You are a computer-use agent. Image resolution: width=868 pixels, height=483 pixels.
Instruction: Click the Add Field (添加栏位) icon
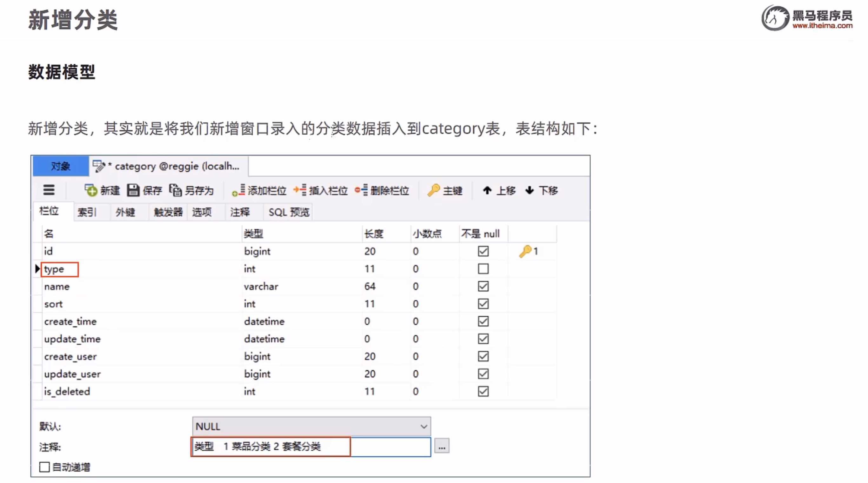click(238, 190)
